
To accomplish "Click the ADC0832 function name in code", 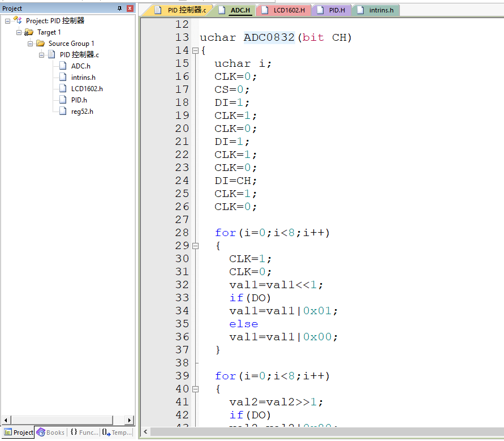I will 269,37.
